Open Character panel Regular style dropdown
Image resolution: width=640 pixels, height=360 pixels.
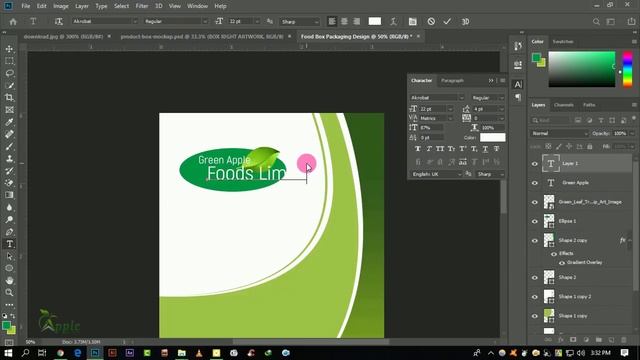pos(501,98)
